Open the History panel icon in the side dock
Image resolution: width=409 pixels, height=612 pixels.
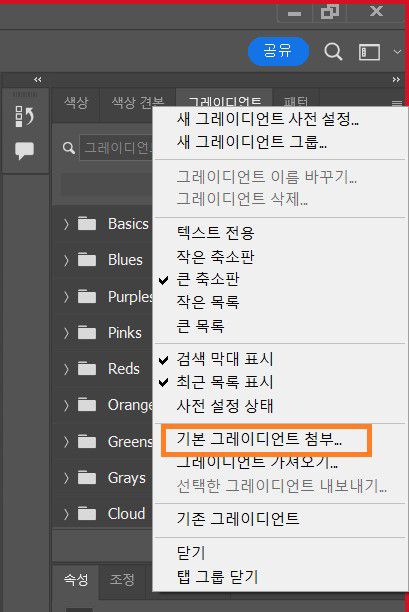point(25,116)
